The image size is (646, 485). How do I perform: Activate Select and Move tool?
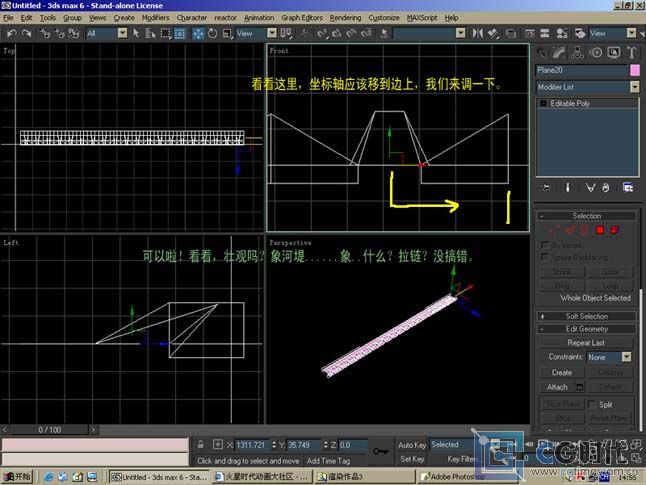tap(198, 33)
